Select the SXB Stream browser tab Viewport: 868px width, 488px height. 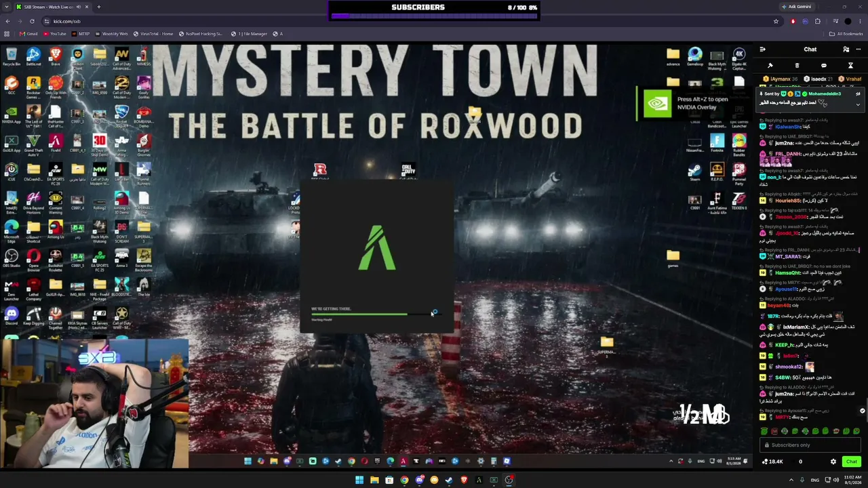[53, 7]
